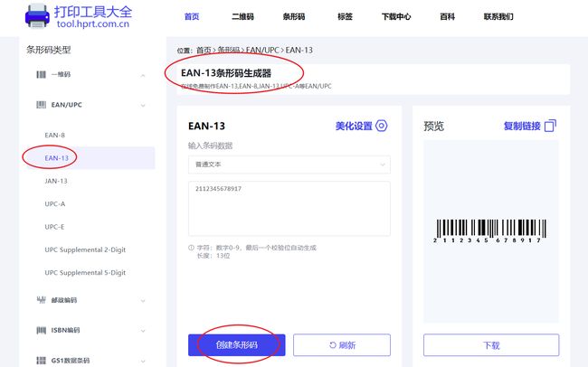The image size is (588, 367).
Task: Toggle the EAN/UPC section chevron
Action: pyautogui.click(x=143, y=106)
